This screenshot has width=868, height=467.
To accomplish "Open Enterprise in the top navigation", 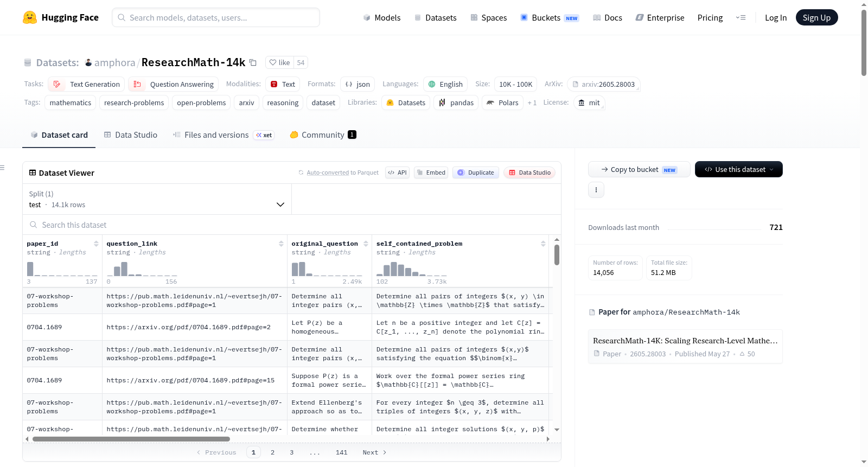I will coord(660,18).
